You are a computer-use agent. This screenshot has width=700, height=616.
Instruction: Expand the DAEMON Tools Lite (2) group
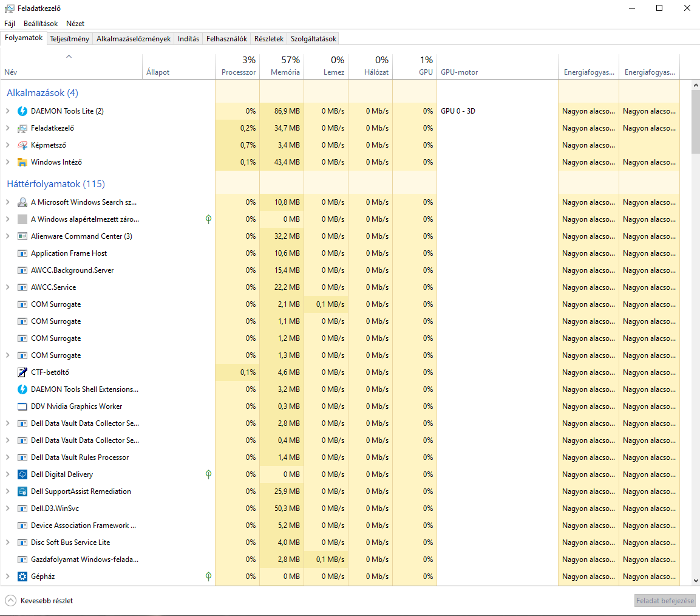click(8, 111)
